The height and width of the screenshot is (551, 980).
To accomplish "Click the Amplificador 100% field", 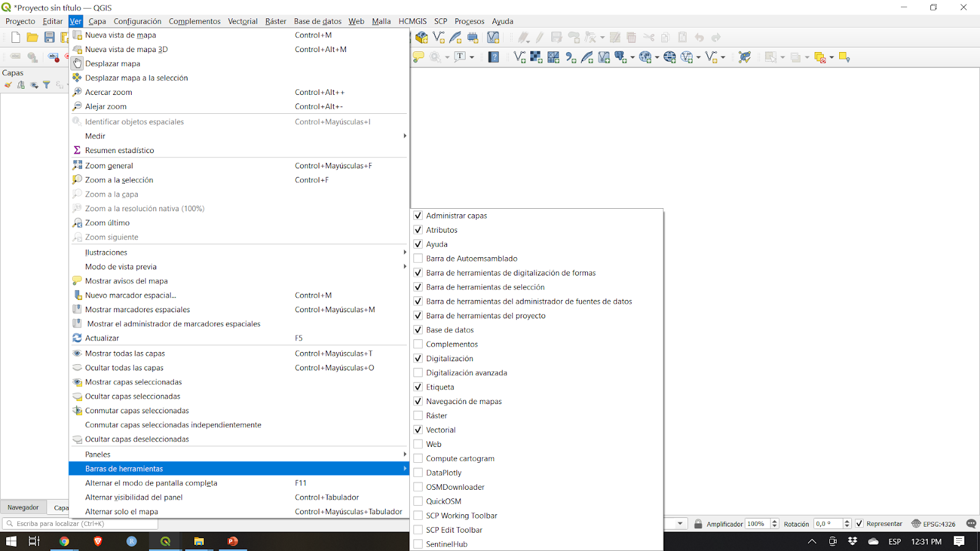I will point(757,523).
